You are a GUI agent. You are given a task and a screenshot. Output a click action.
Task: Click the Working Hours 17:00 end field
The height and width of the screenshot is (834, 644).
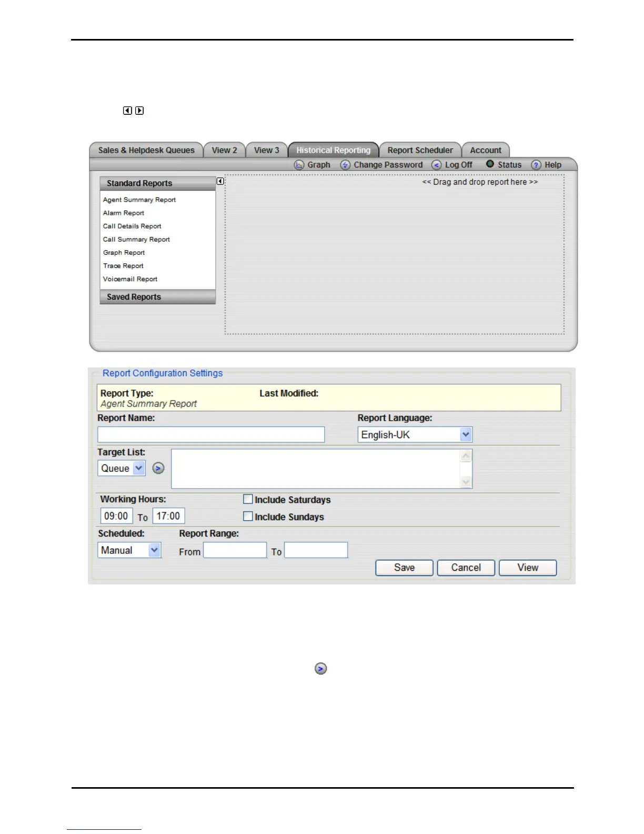[x=168, y=516]
